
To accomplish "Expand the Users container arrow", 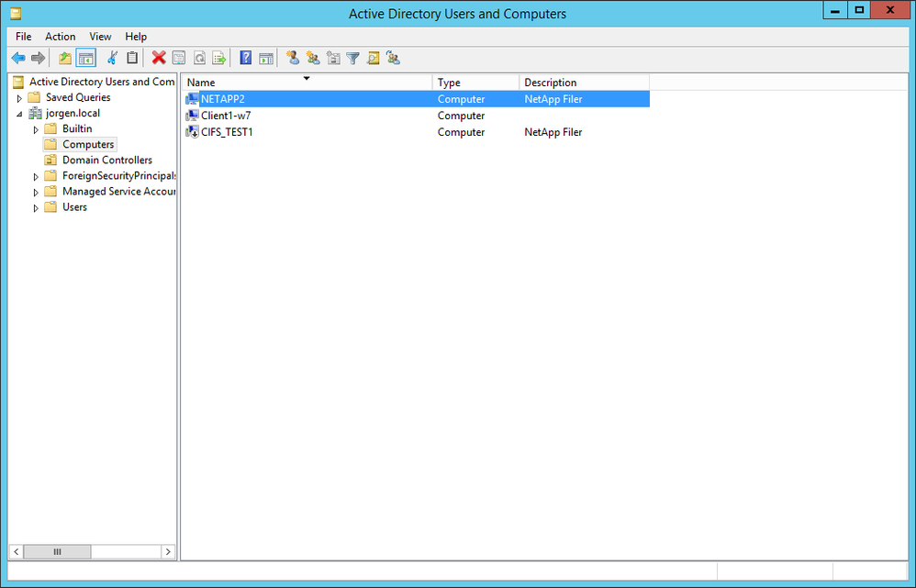I will coord(36,208).
